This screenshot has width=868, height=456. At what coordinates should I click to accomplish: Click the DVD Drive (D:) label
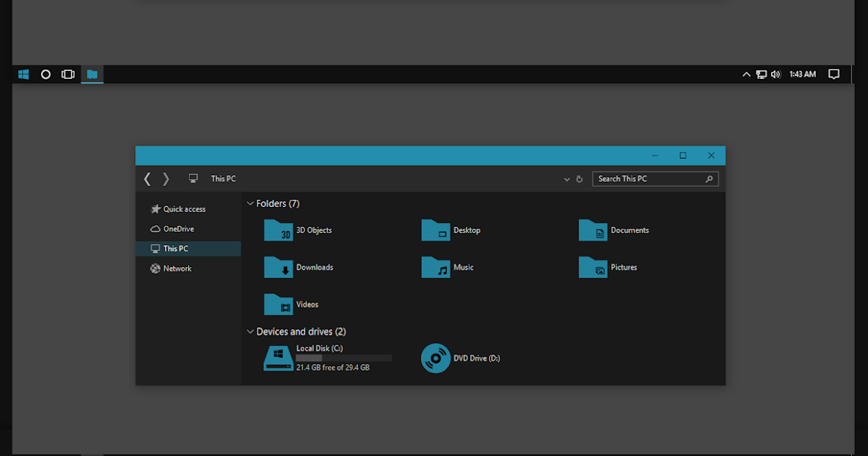tap(477, 358)
